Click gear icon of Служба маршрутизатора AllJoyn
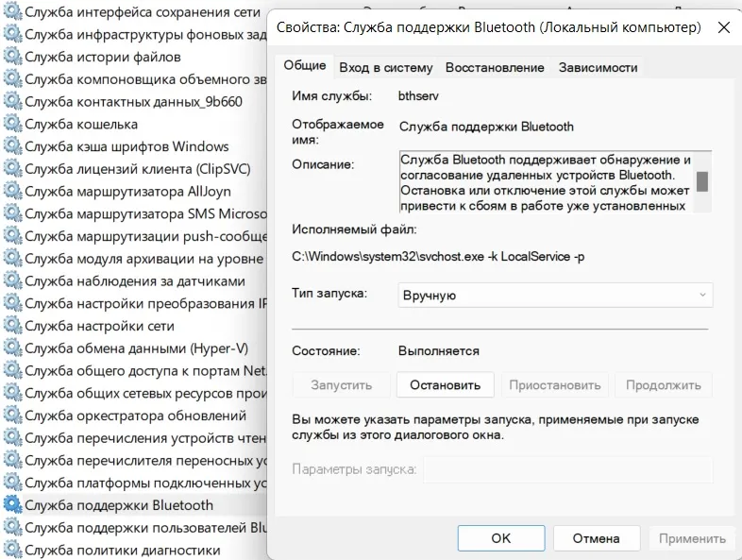 coord(13,192)
